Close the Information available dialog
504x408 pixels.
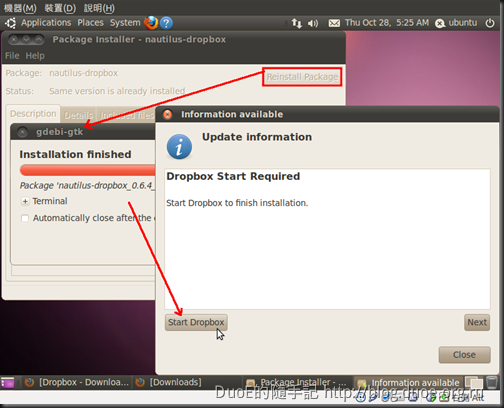(x=464, y=355)
